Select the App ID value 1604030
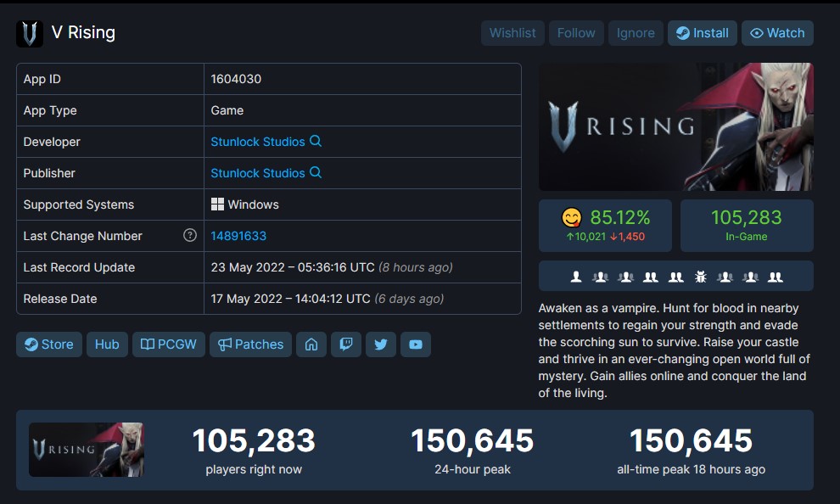 236,79
